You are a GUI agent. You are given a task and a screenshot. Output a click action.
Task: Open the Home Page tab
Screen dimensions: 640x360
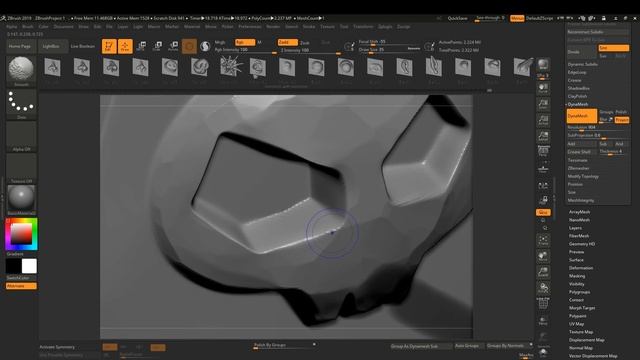point(20,47)
